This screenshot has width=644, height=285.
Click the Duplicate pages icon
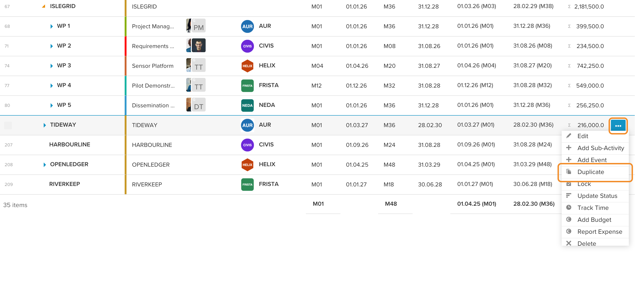(569, 172)
